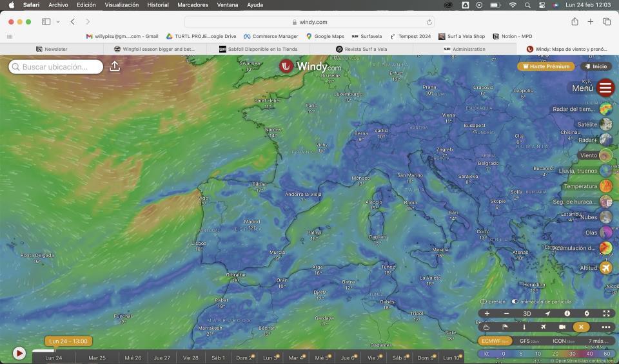Switch to 3D globe view

(527, 314)
